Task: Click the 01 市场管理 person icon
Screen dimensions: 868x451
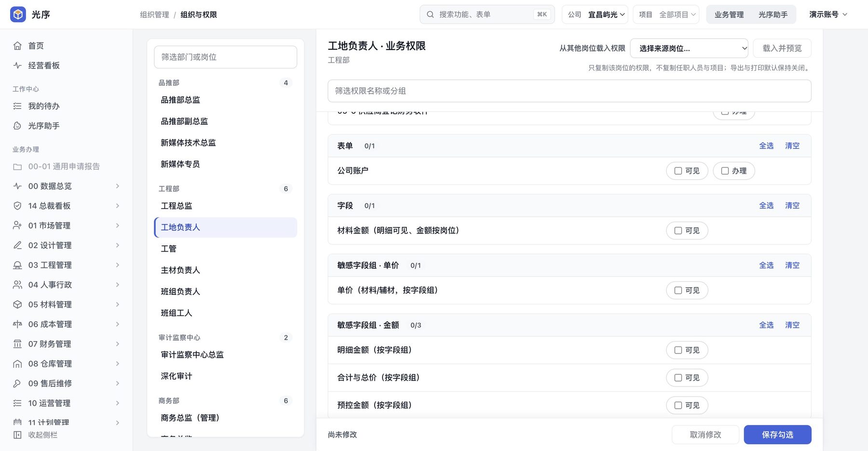Action: coord(17,225)
